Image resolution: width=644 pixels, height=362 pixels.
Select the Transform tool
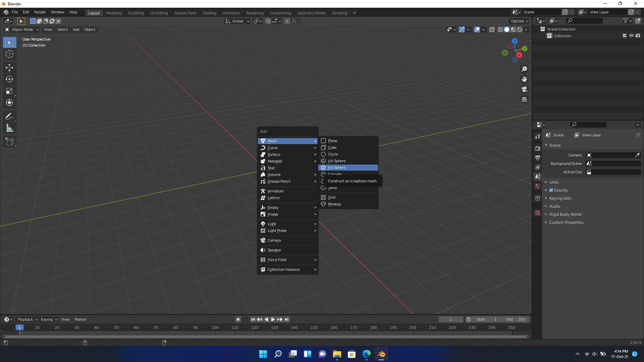pyautogui.click(x=9, y=103)
